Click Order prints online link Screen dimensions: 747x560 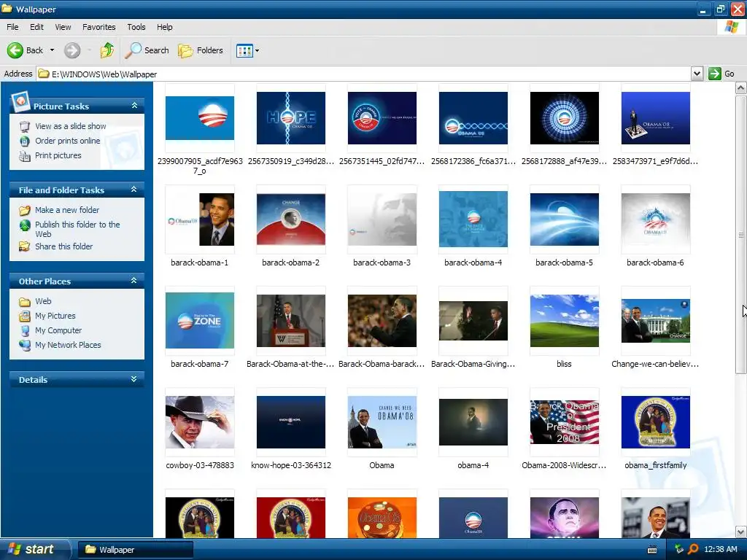[x=68, y=141]
